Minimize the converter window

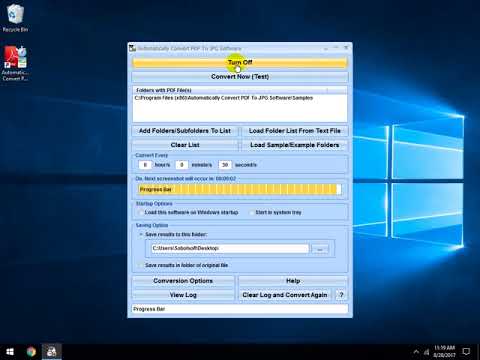tap(326, 48)
